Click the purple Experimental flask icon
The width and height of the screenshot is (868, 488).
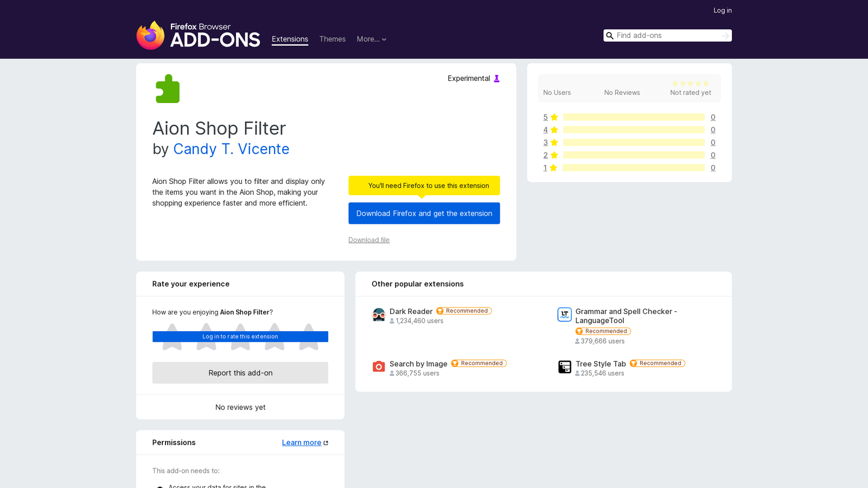pyautogui.click(x=496, y=79)
